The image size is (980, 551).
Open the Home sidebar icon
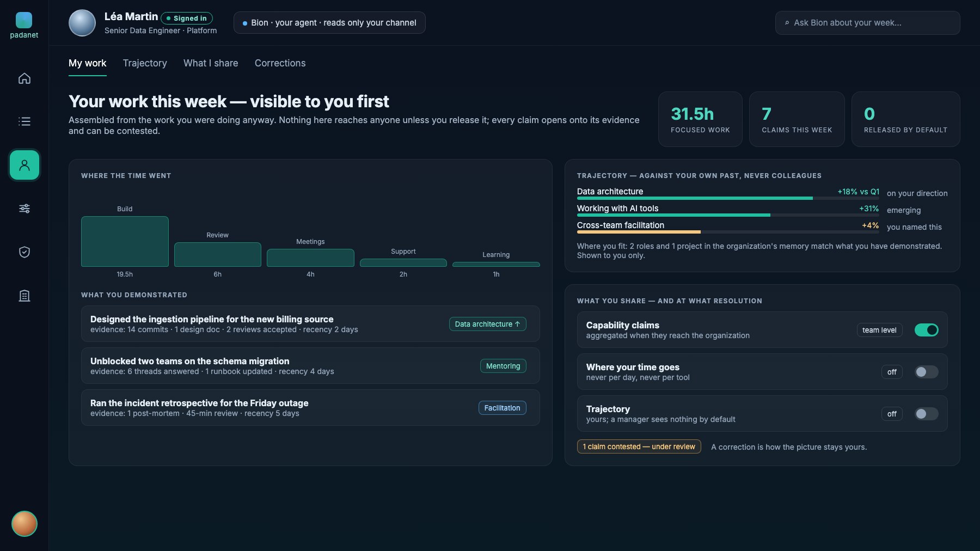click(x=24, y=78)
